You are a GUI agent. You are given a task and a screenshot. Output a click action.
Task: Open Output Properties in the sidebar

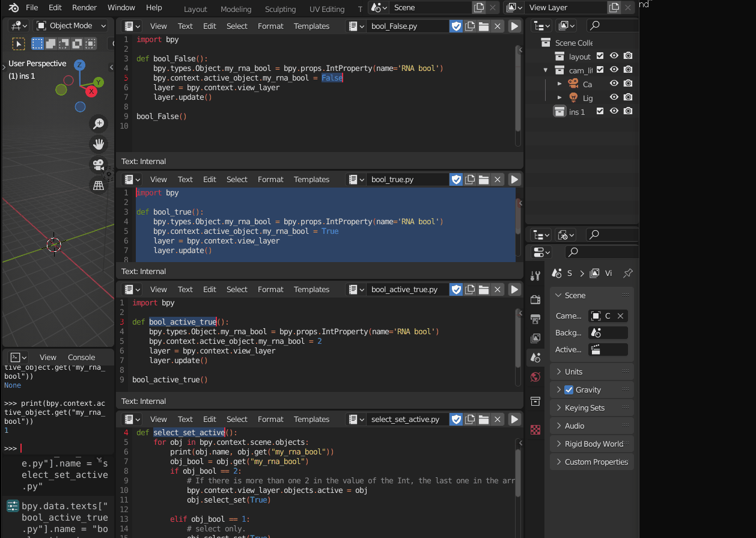pos(535,319)
